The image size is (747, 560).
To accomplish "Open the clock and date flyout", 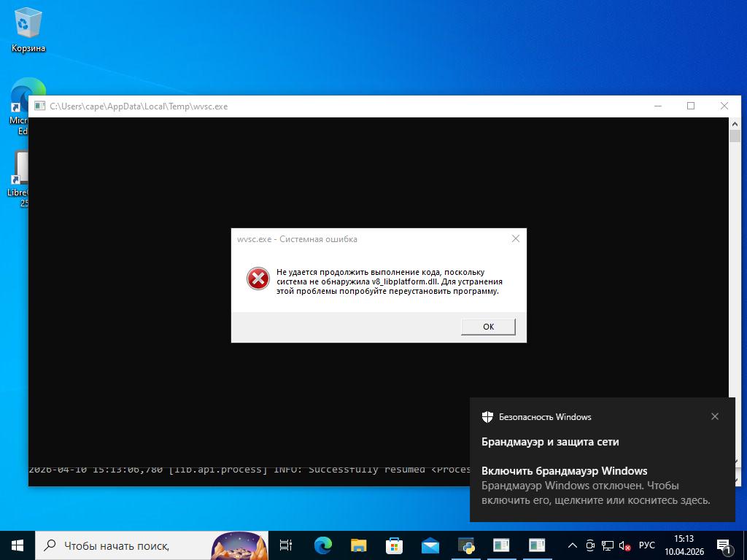I will (x=684, y=545).
